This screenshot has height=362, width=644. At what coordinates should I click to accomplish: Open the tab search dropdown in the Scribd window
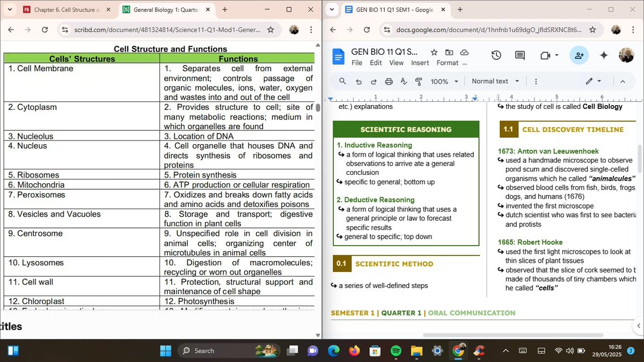coord(10,10)
